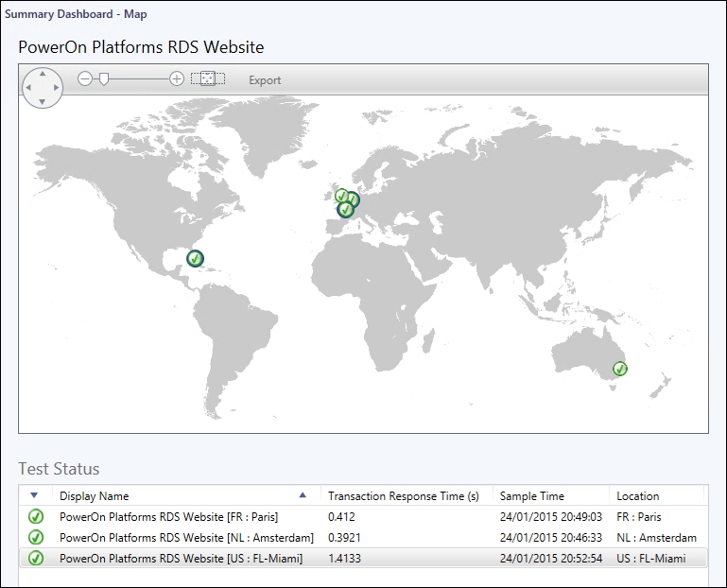Click the PowerOn Platforms RDS Website heading

tap(141, 47)
